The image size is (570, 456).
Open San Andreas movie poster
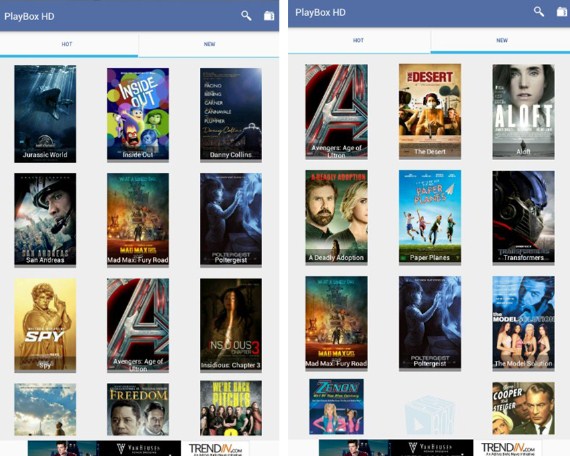click(45, 219)
